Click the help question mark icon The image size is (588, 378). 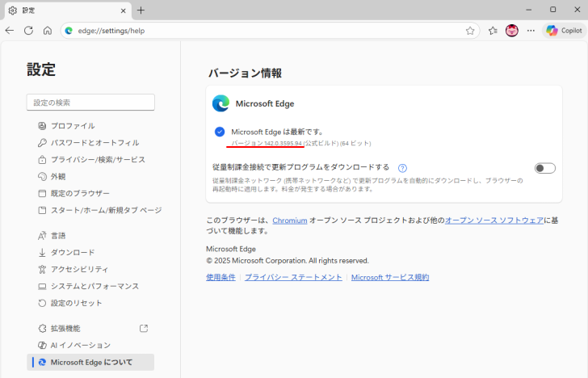[402, 168]
